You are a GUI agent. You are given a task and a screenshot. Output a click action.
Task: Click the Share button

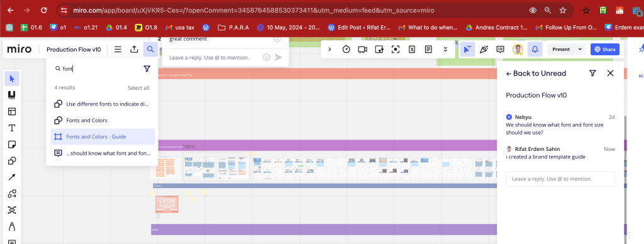(604, 49)
